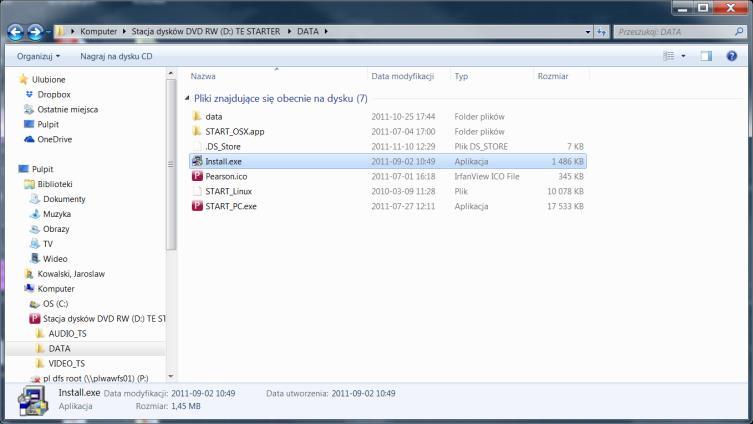The width and height of the screenshot is (753, 424).
Task: Click Install.exe modification date 2011-09-02 10:49
Action: pos(403,161)
